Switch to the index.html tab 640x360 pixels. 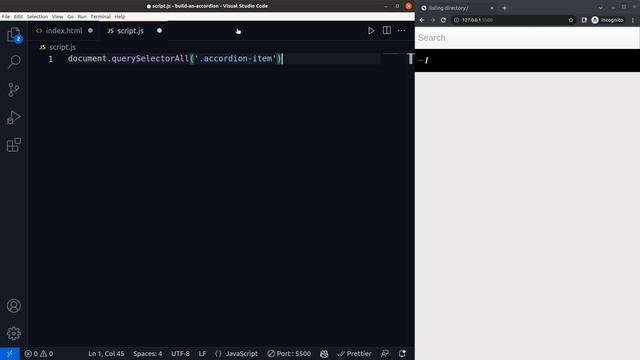tap(64, 31)
